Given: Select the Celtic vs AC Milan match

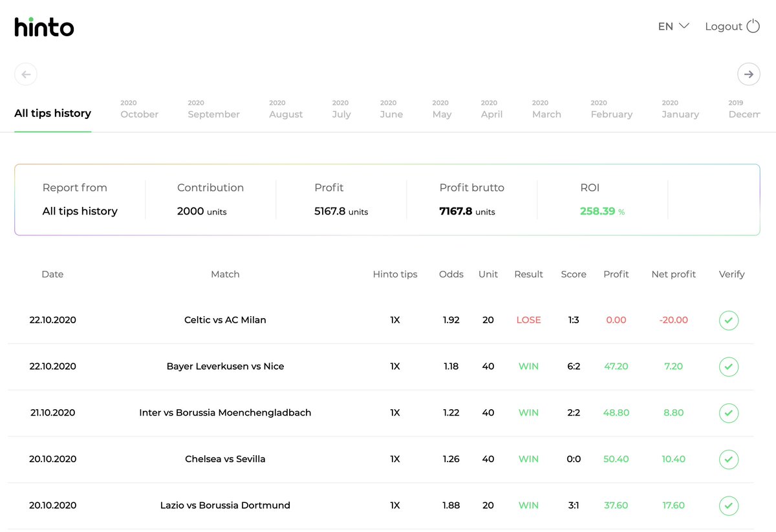Looking at the screenshot, I should pyautogui.click(x=225, y=320).
